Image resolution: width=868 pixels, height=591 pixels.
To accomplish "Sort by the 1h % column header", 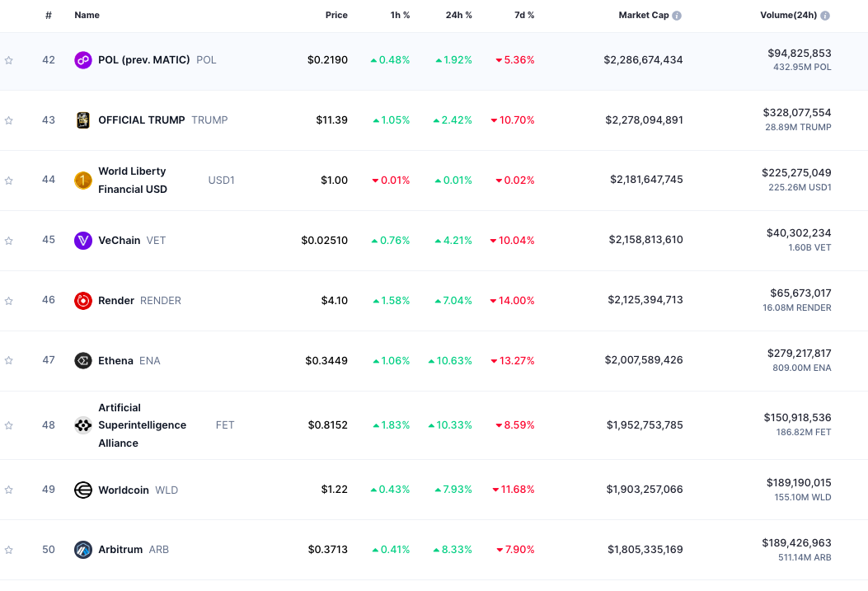I will click(399, 16).
